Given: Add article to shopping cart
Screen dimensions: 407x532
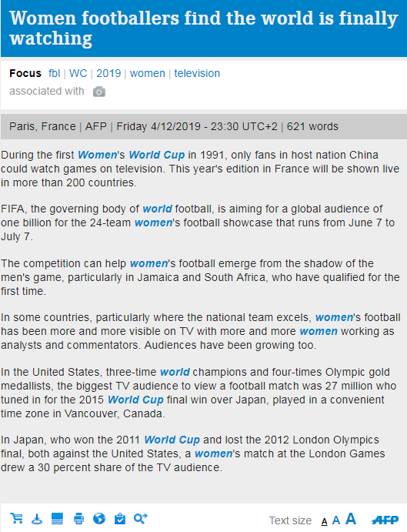Looking at the screenshot, I should (x=16, y=518).
